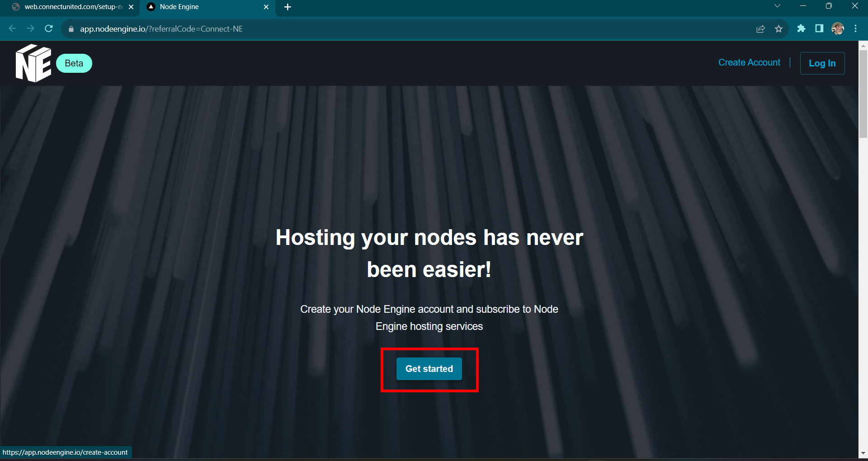Open the browser extensions menu
868x461 pixels.
801,28
